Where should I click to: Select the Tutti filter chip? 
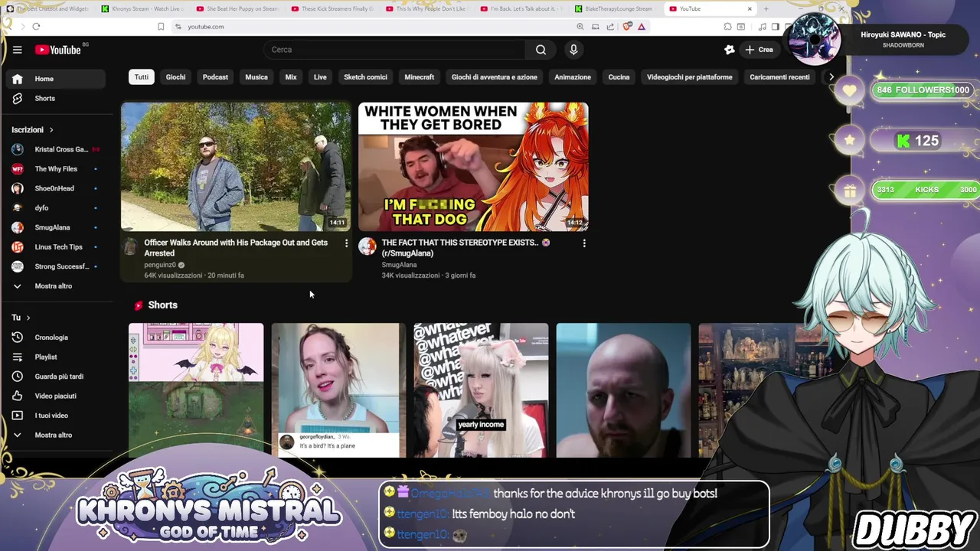pyautogui.click(x=142, y=77)
